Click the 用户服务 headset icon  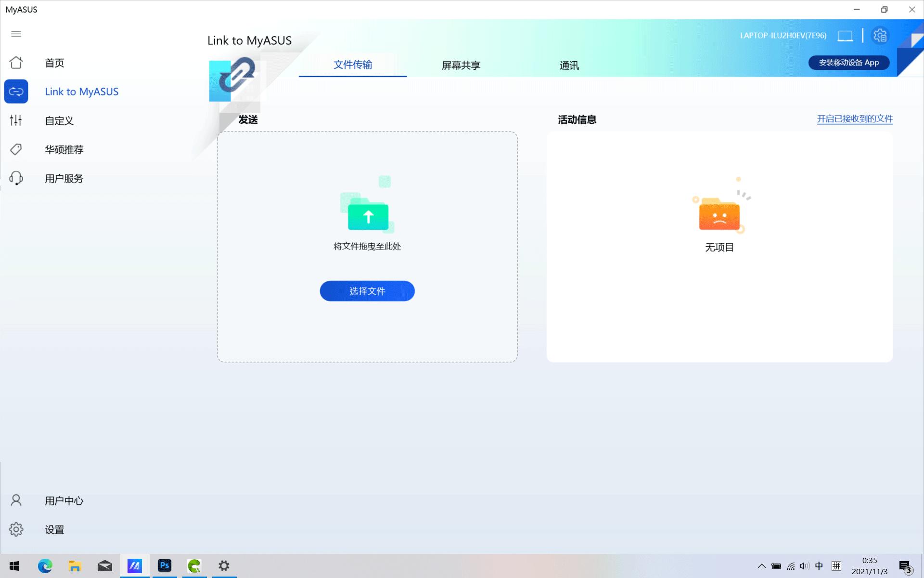pyautogui.click(x=16, y=178)
